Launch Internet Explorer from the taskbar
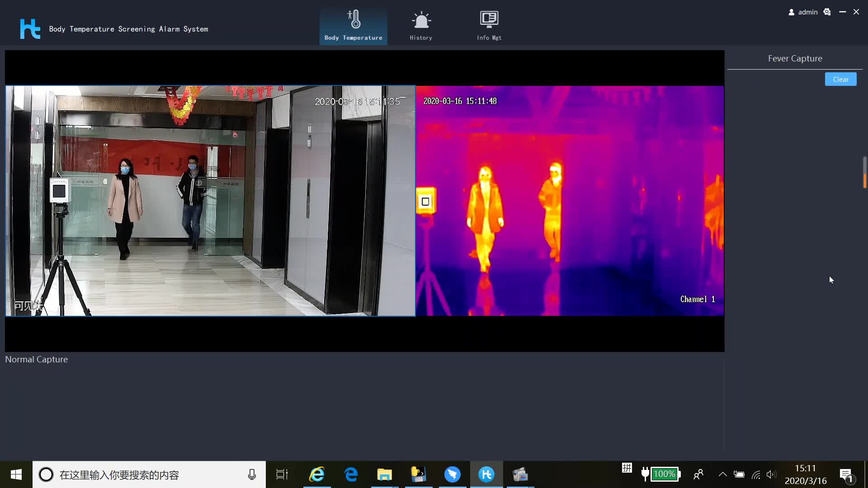 click(317, 474)
